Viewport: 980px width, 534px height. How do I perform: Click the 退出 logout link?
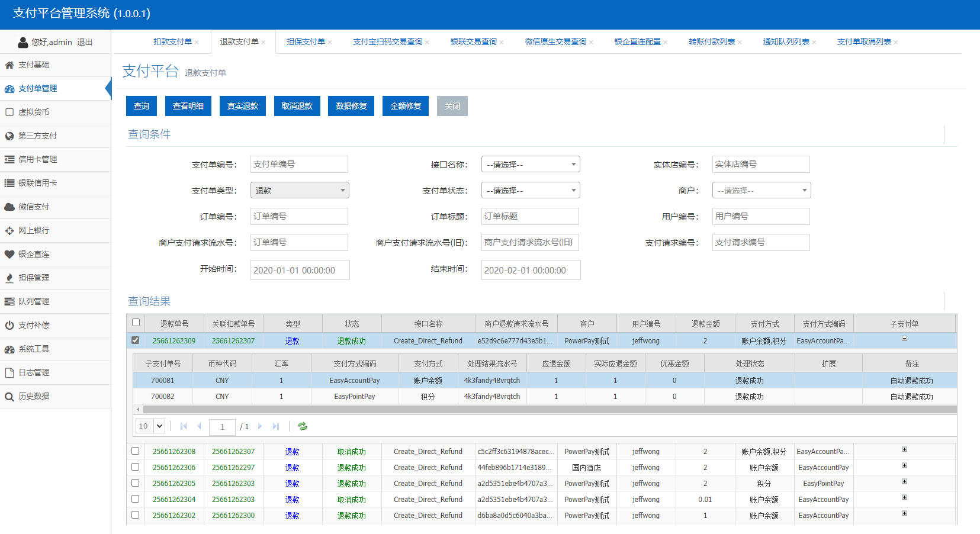click(x=85, y=43)
